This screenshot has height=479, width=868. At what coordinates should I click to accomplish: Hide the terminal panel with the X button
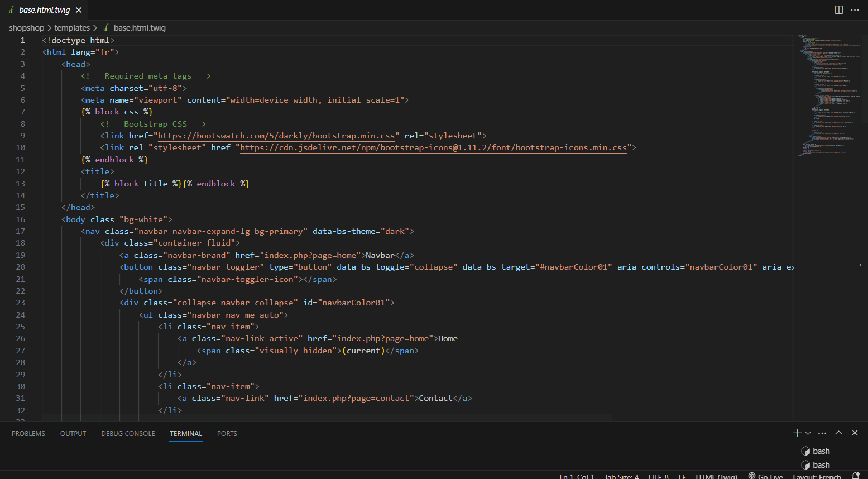pyautogui.click(x=855, y=433)
